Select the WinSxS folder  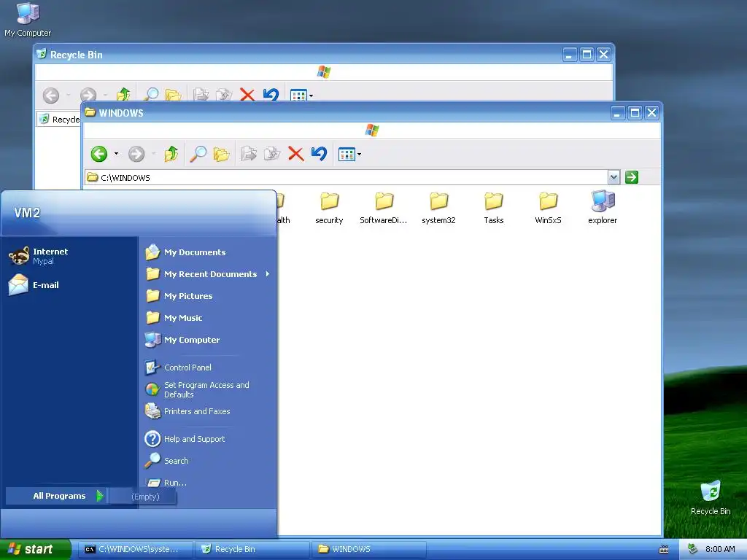click(549, 208)
